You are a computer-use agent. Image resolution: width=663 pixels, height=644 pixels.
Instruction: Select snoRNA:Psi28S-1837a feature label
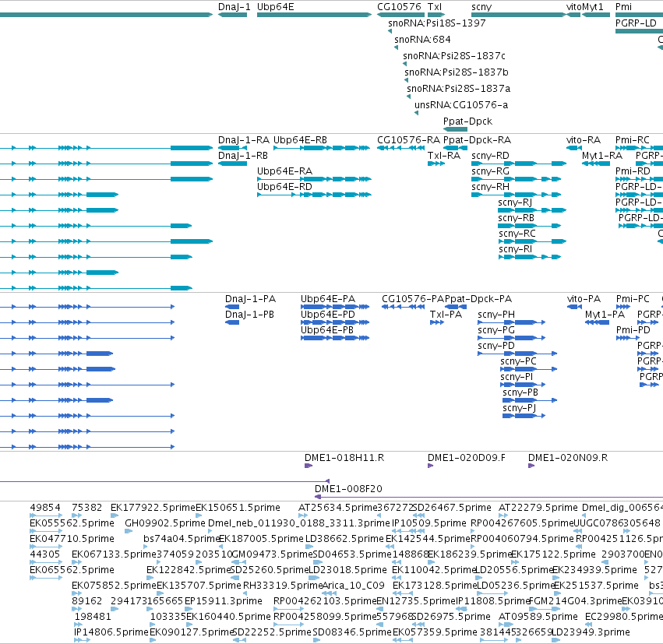click(458, 89)
